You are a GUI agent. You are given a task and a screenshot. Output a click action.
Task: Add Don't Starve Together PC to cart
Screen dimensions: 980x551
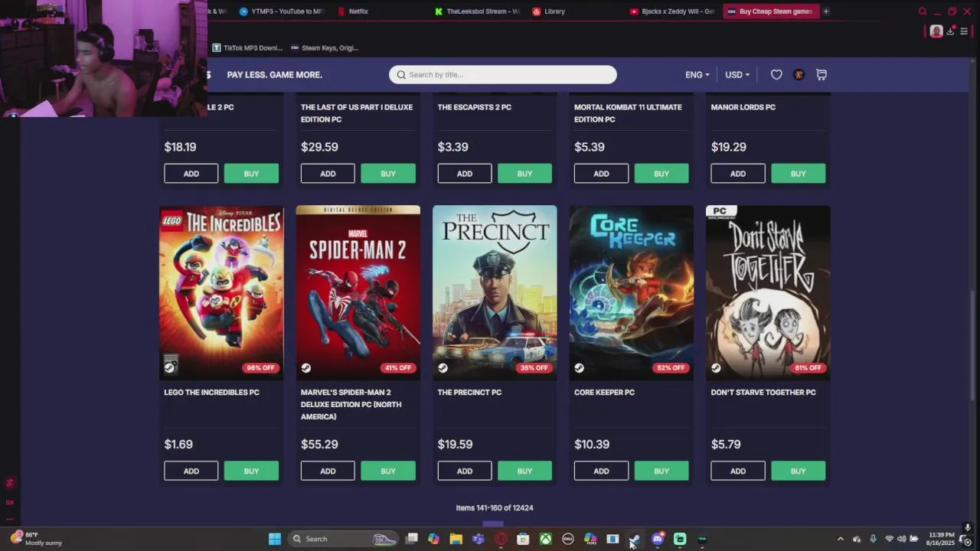pyautogui.click(x=738, y=471)
